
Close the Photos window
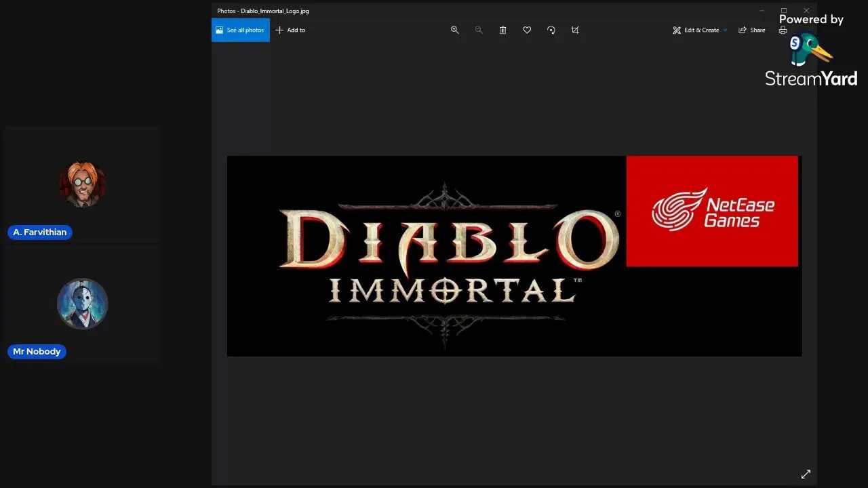click(806, 11)
